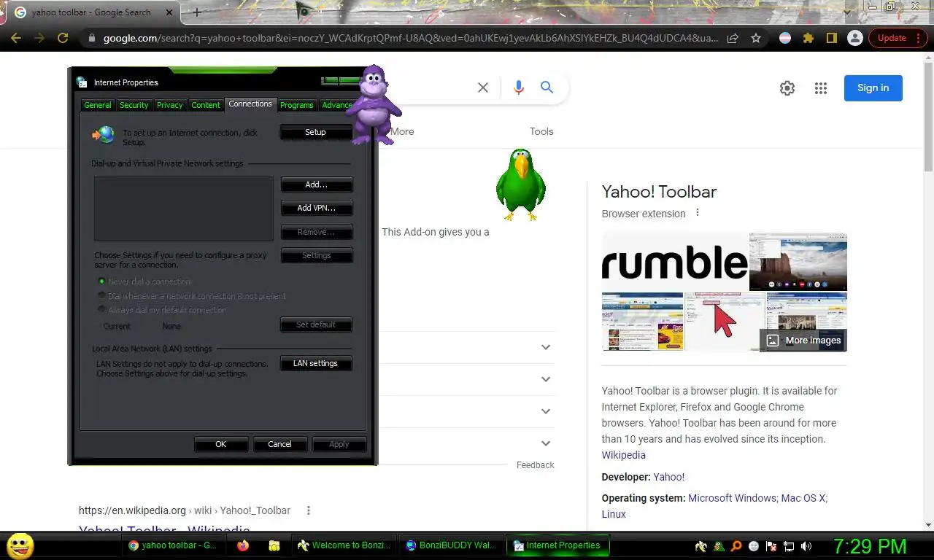Bookmark this page with the star icon
Screen dimensions: 934x560
click(x=756, y=38)
